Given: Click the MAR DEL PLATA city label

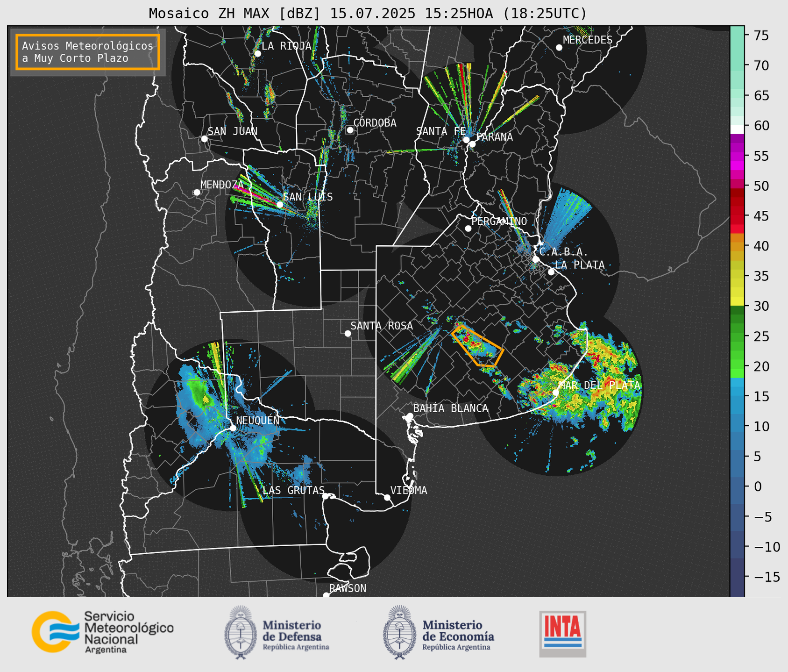Looking at the screenshot, I should pyautogui.click(x=599, y=386).
